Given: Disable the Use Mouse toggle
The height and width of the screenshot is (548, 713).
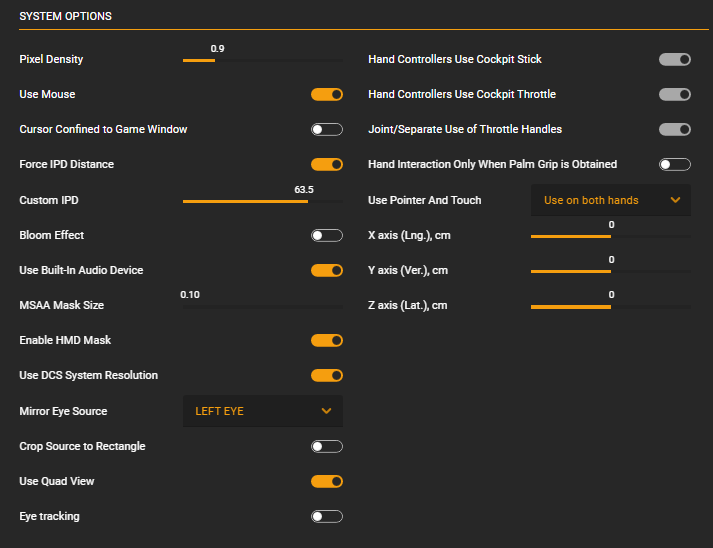Looking at the screenshot, I should point(326,94).
